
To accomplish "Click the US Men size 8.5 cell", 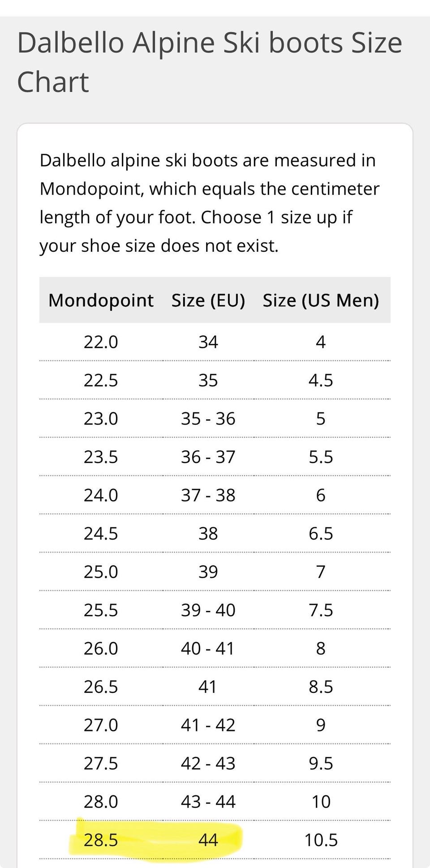I will click(x=321, y=687).
